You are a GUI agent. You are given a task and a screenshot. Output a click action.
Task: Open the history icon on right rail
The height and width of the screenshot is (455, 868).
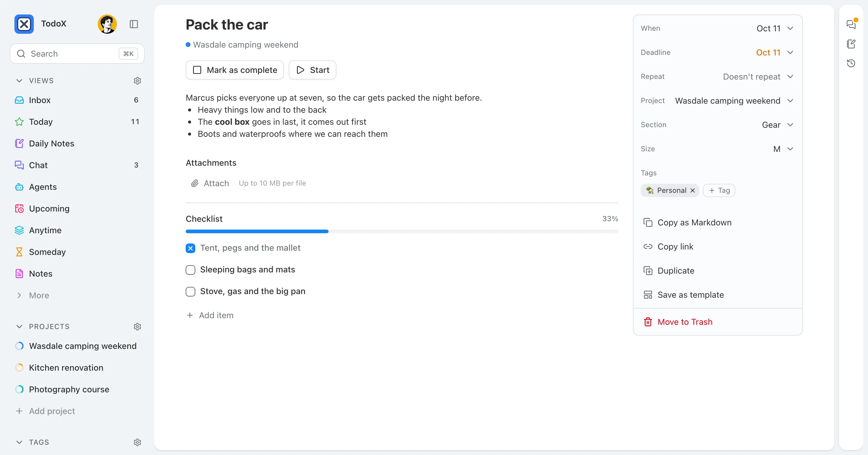tap(851, 63)
